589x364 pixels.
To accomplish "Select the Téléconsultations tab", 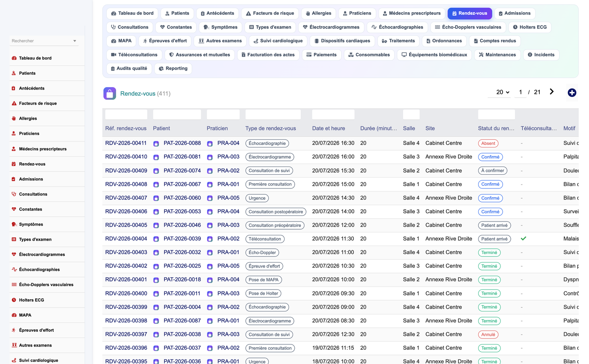I will click(x=134, y=55).
